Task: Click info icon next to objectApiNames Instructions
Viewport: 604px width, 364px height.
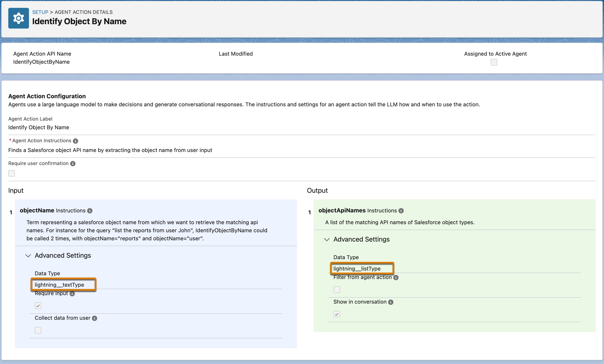Action: [401, 211]
